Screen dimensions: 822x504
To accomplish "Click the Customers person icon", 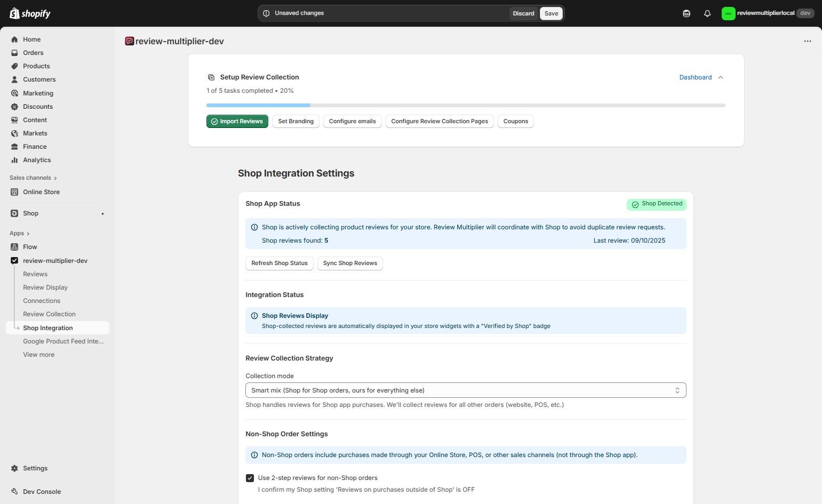I will (x=14, y=79).
